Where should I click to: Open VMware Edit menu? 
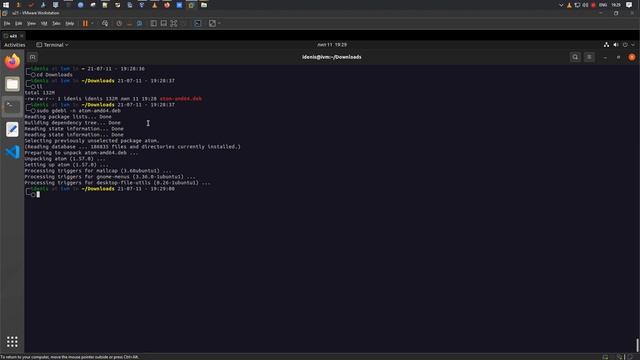[x=19, y=24]
